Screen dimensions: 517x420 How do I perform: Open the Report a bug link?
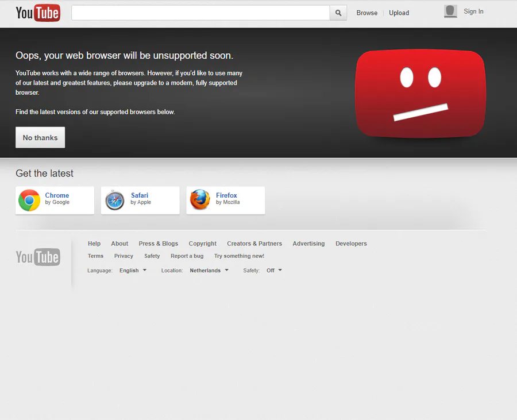187,256
